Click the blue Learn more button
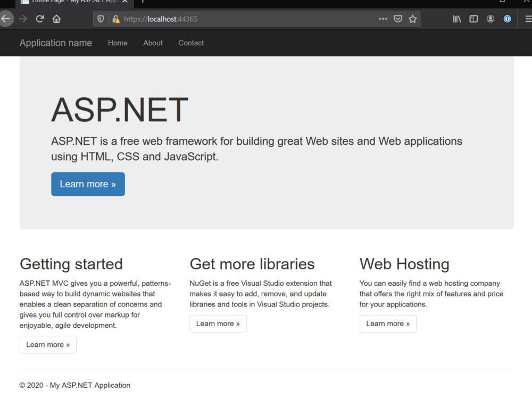 88,184
